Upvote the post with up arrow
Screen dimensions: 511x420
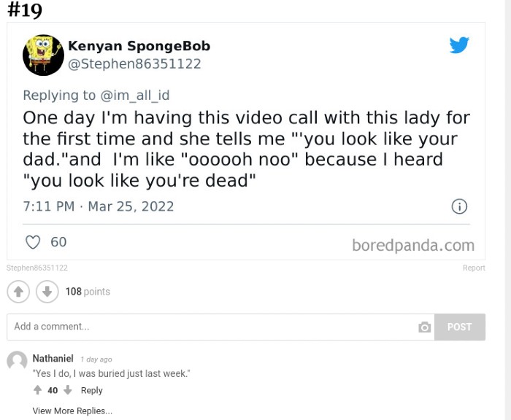18,292
